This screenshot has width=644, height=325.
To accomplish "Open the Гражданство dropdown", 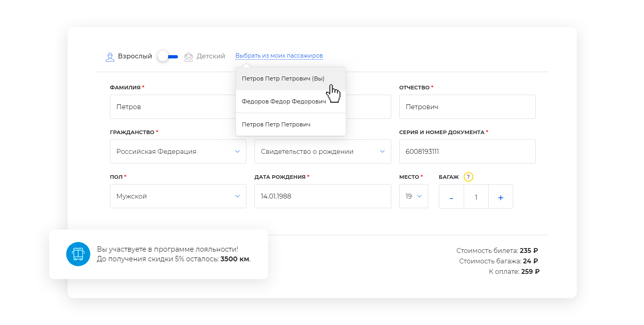I will click(x=178, y=151).
